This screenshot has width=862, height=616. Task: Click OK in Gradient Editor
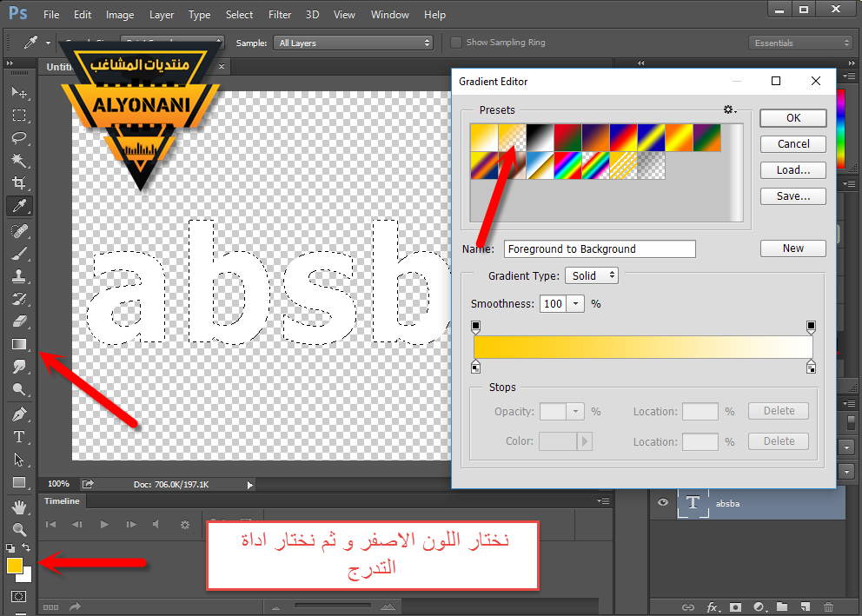point(792,118)
